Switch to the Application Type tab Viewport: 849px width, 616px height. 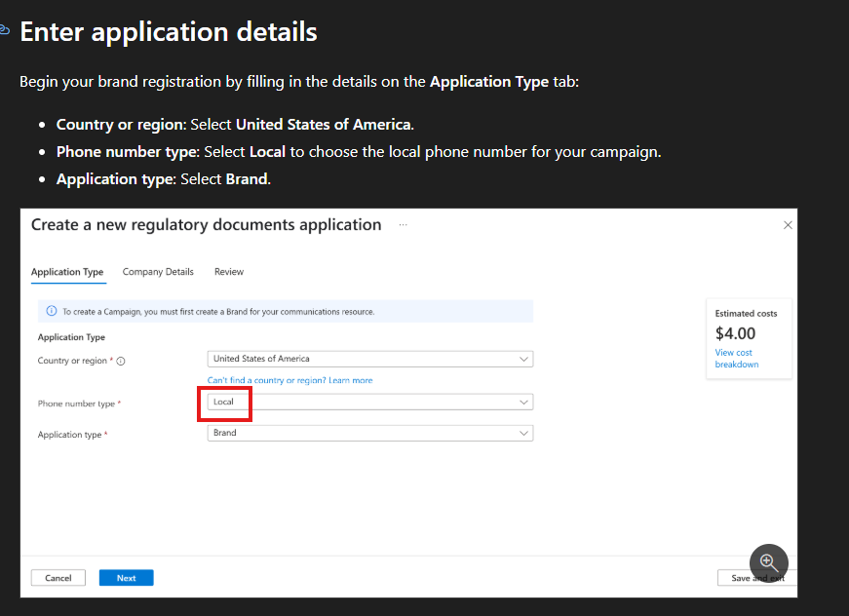click(67, 272)
